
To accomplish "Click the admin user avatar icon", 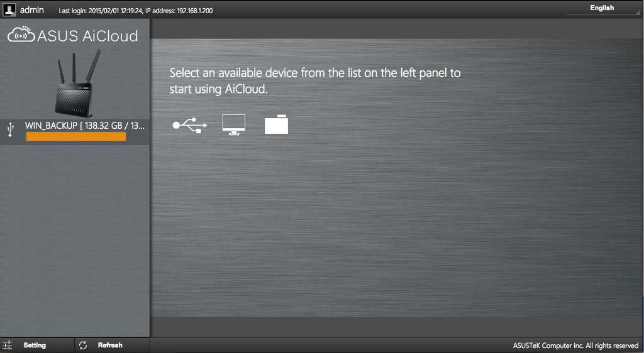I will click(9, 10).
